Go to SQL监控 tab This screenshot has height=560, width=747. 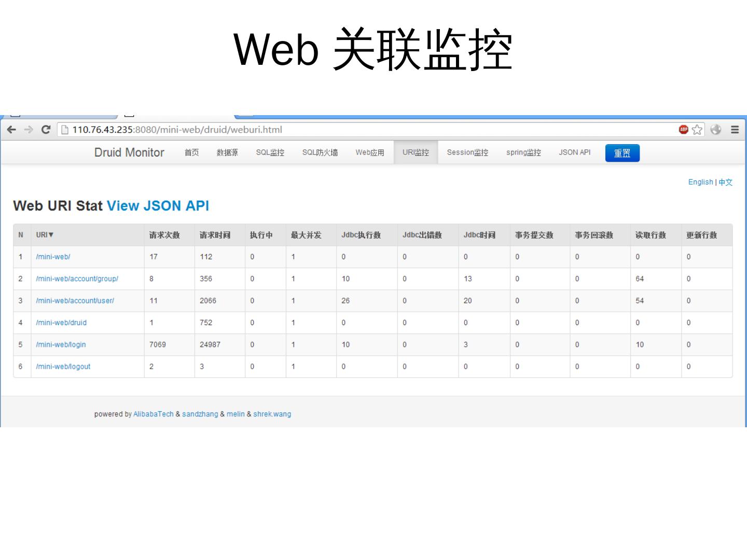coord(270,152)
